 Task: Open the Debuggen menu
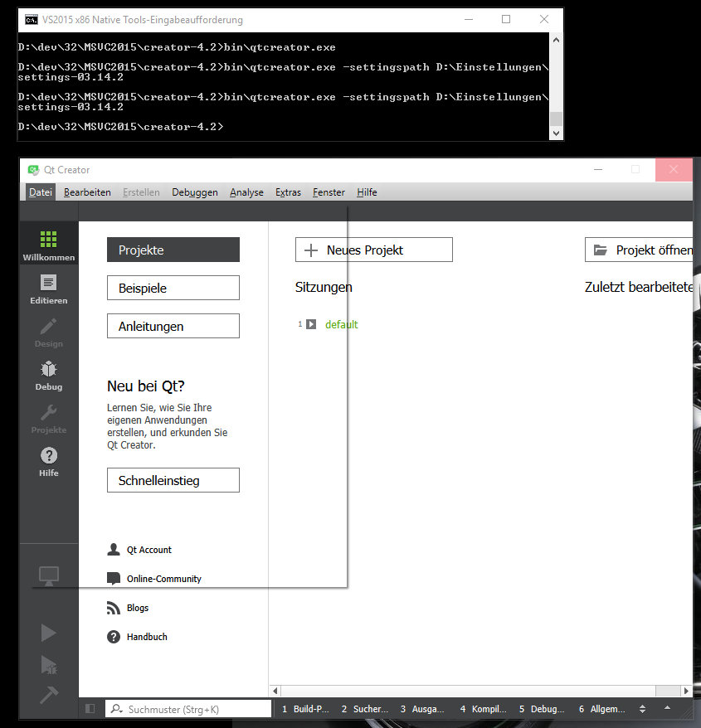[x=195, y=192]
